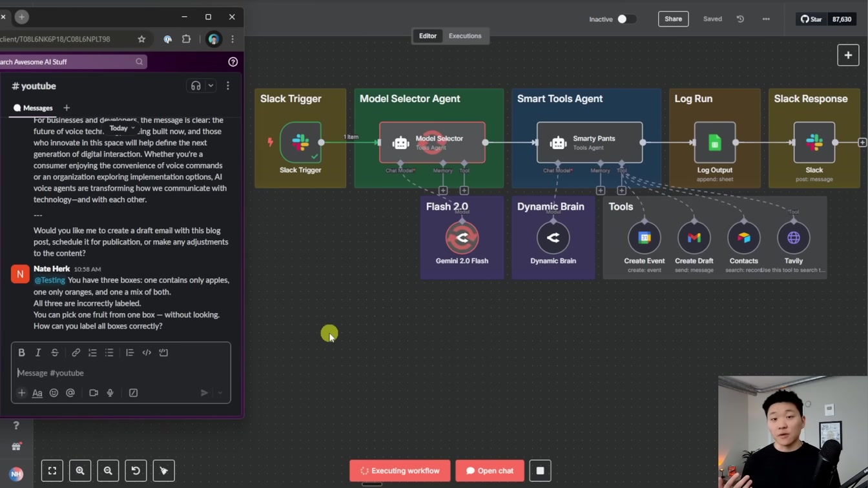Open the Slack emoji picker

pyautogui.click(x=54, y=392)
